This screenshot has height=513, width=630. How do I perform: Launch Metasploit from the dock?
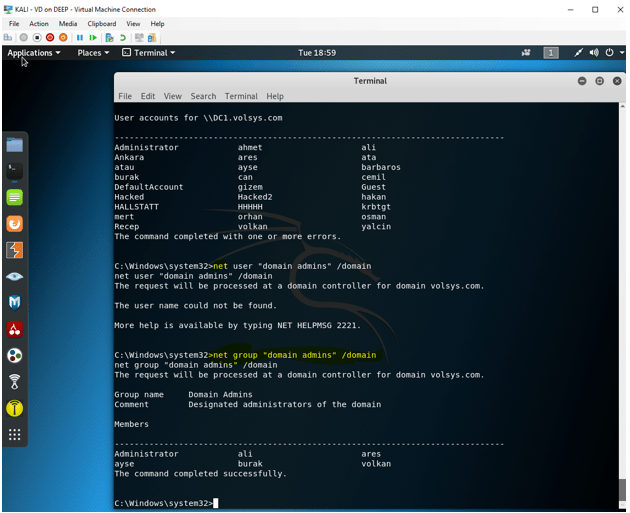pyautogui.click(x=14, y=302)
